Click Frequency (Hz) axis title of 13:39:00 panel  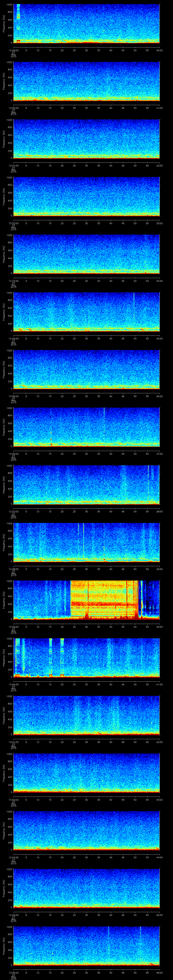pyautogui.click(x=4, y=600)
